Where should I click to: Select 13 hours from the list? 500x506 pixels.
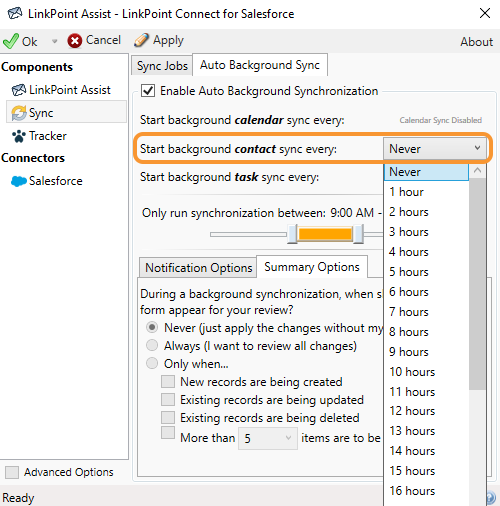point(426,431)
